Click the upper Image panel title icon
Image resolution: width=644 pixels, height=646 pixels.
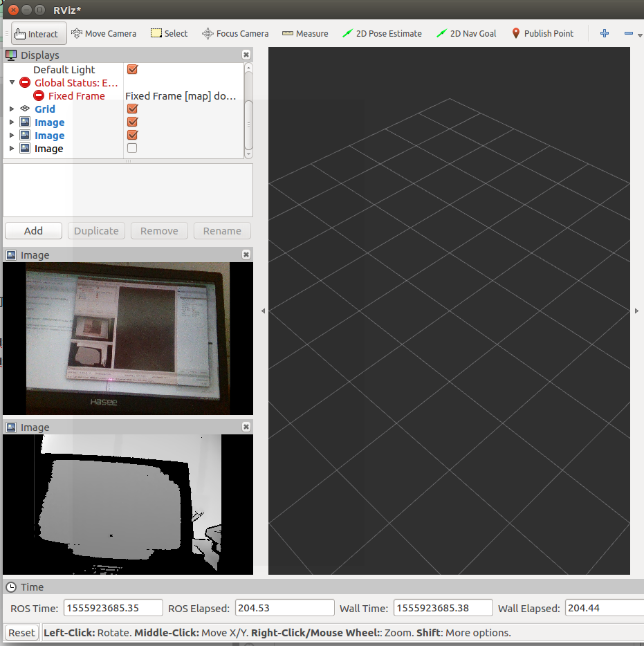tap(11, 255)
